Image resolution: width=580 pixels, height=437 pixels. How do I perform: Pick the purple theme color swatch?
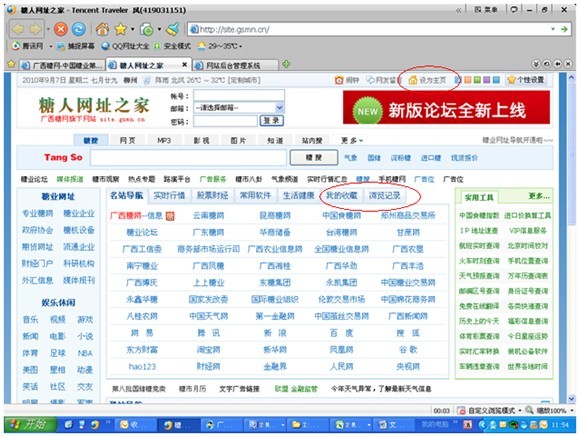coord(487,80)
